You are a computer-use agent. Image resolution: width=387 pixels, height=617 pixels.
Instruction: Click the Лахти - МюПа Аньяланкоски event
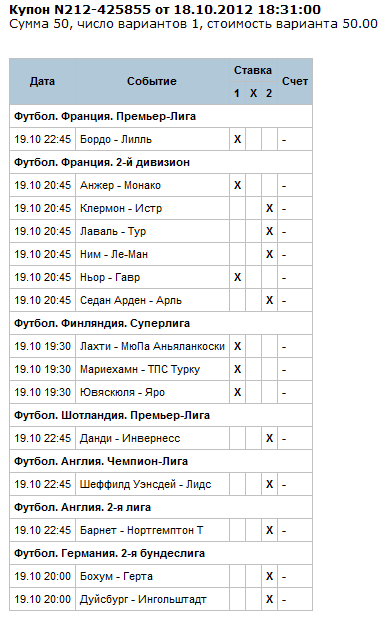[152, 346]
